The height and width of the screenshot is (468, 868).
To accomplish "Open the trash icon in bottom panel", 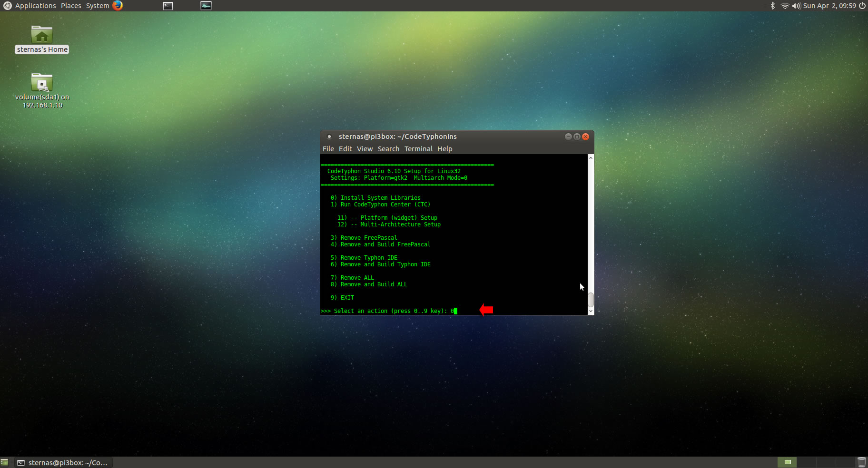I will [861, 462].
